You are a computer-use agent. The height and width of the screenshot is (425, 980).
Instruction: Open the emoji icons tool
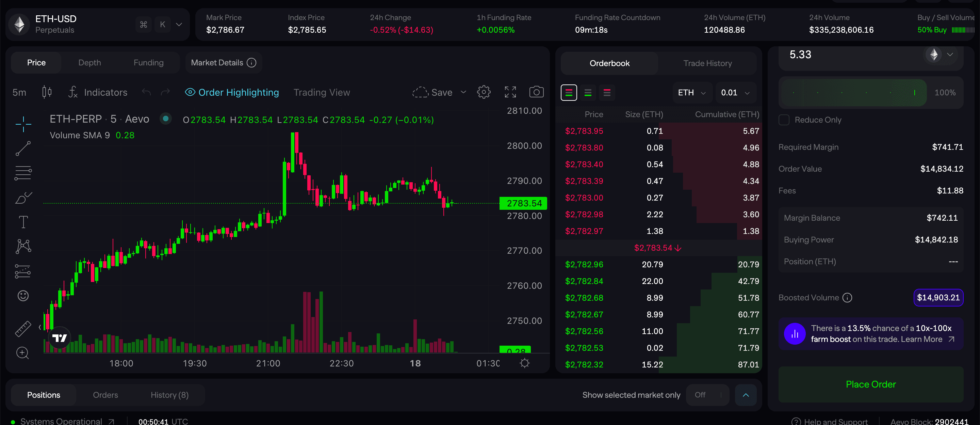click(23, 296)
